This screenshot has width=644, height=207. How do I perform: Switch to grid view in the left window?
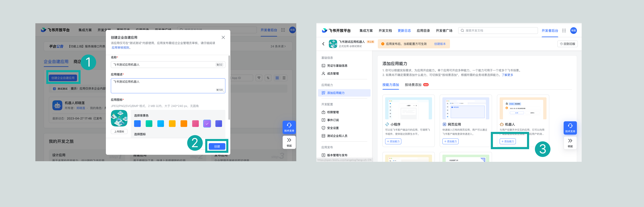(277, 78)
